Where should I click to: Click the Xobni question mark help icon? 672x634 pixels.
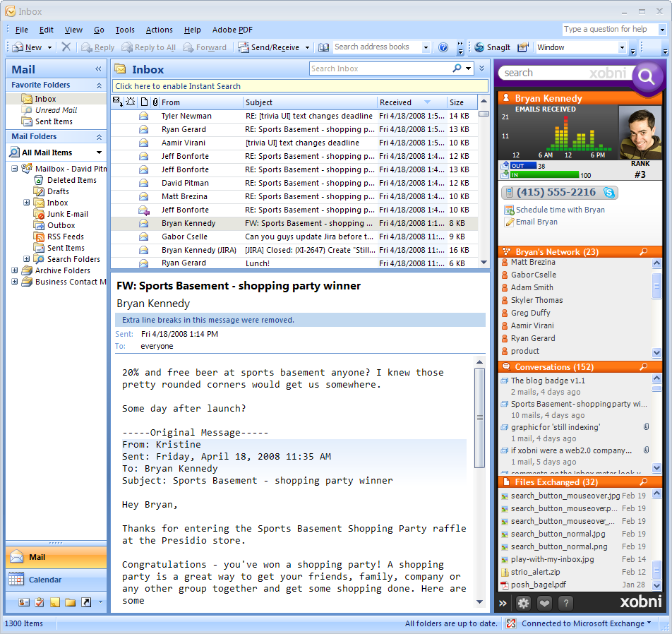[565, 603]
